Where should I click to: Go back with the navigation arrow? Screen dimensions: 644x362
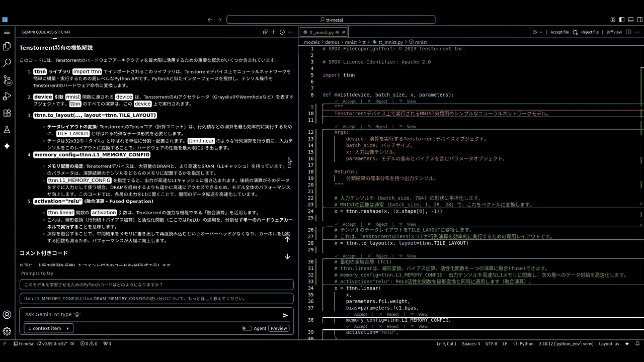pos(210,20)
